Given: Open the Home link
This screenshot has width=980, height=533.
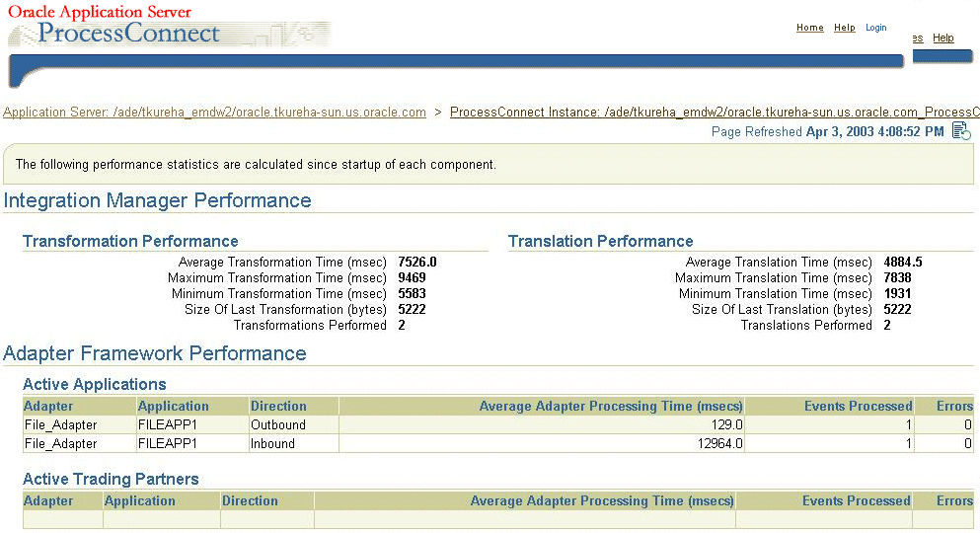Looking at the screenshot, I should coord(810,28).
